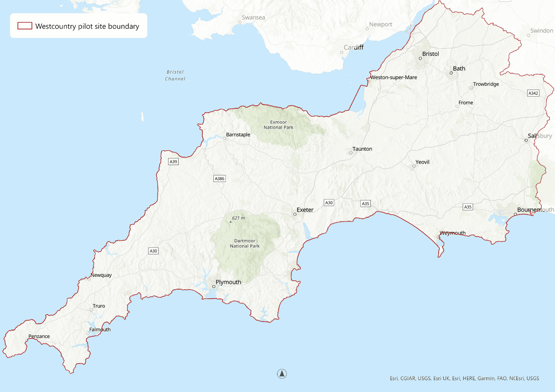Viewport: 555px width, 392px height.
Task: Click the Trowbridge town marker dot
Action: (x=472, y=88)
